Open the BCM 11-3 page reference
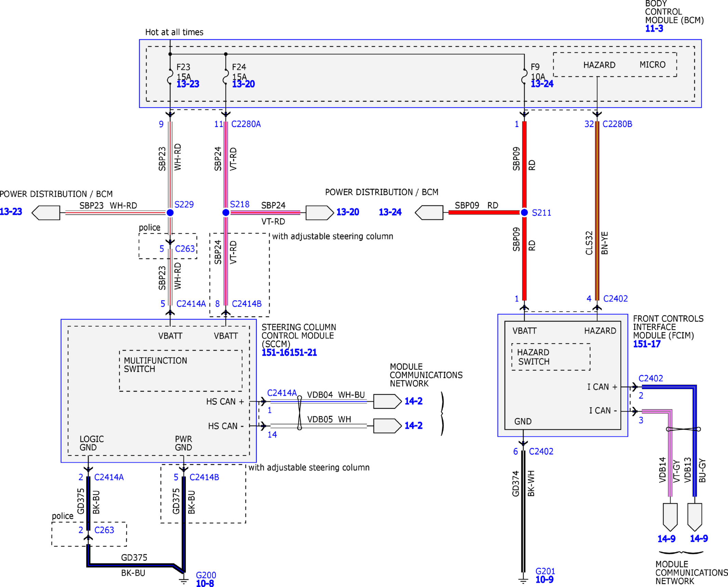The height and width of the screenshot is (587, 728). tap(654, 29)
